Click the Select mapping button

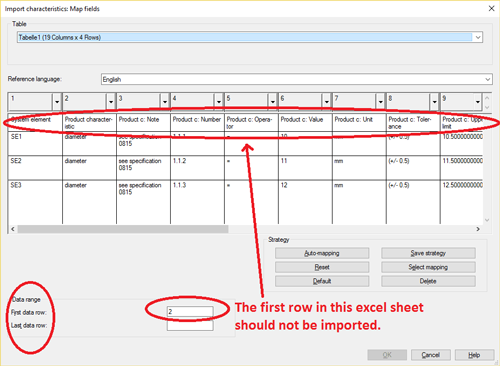(428, 267)
